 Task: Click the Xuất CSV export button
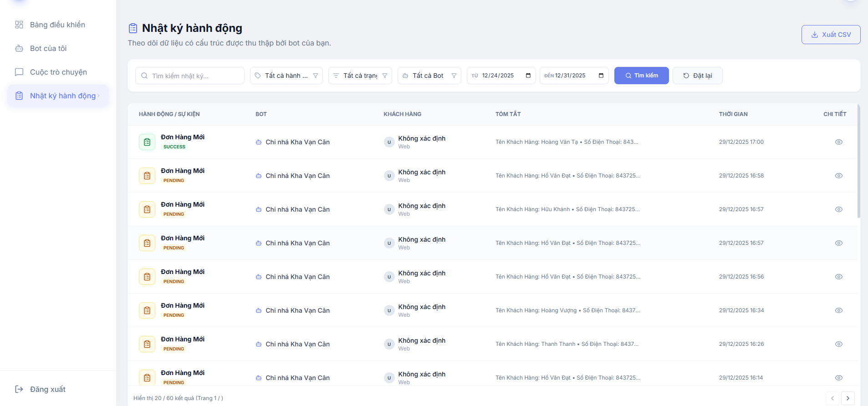pyautogui.click(x=831, y=35)
